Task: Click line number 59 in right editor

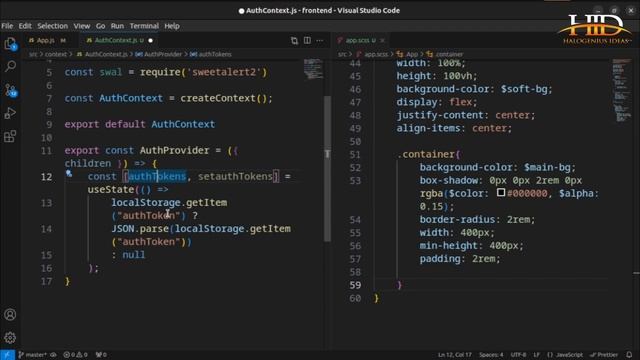Action: 355,285
